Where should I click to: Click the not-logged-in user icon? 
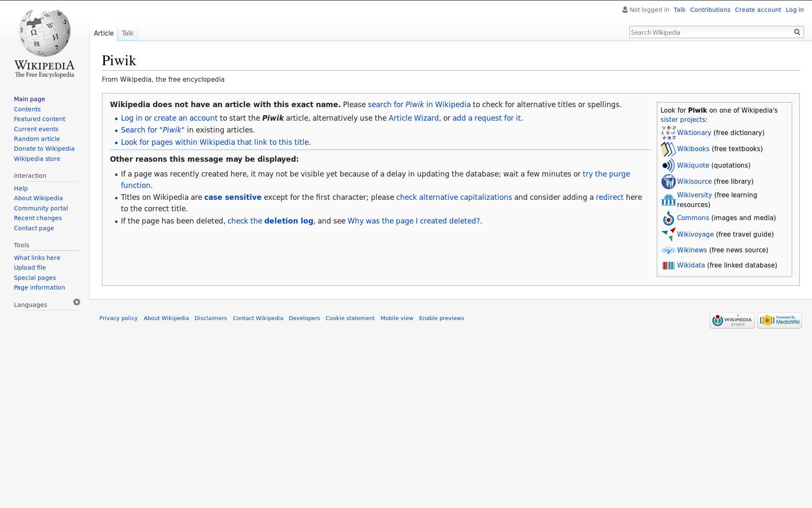pyautogui.click(x=625, y=10)
